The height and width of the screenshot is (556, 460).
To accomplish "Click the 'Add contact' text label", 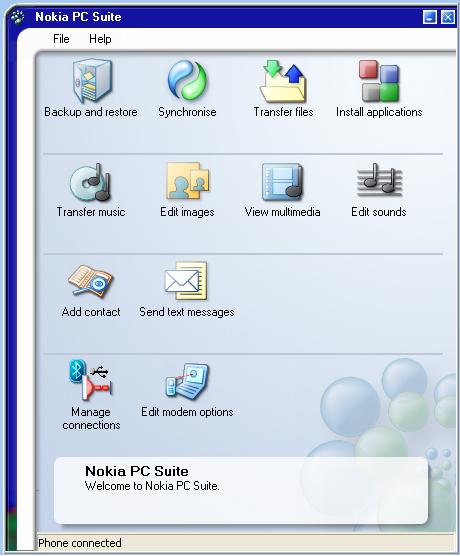I will 91,312.
